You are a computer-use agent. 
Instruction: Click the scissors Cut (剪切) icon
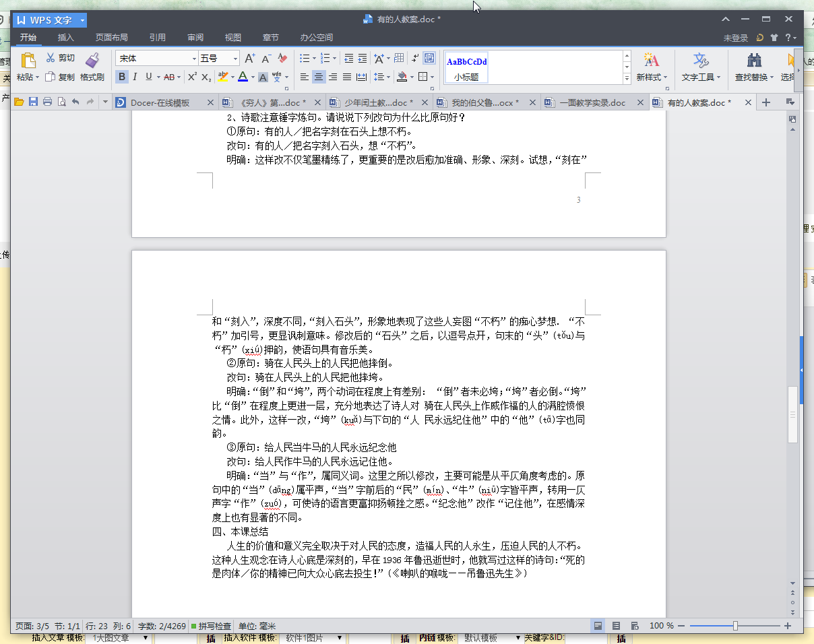[x=51, y=58]
